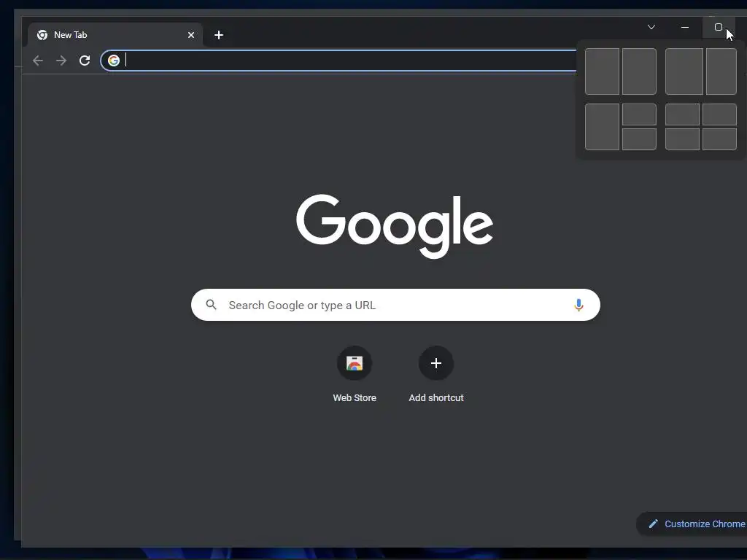Click the maximize button
The image size is (747, 560).
tap(719, 27)
